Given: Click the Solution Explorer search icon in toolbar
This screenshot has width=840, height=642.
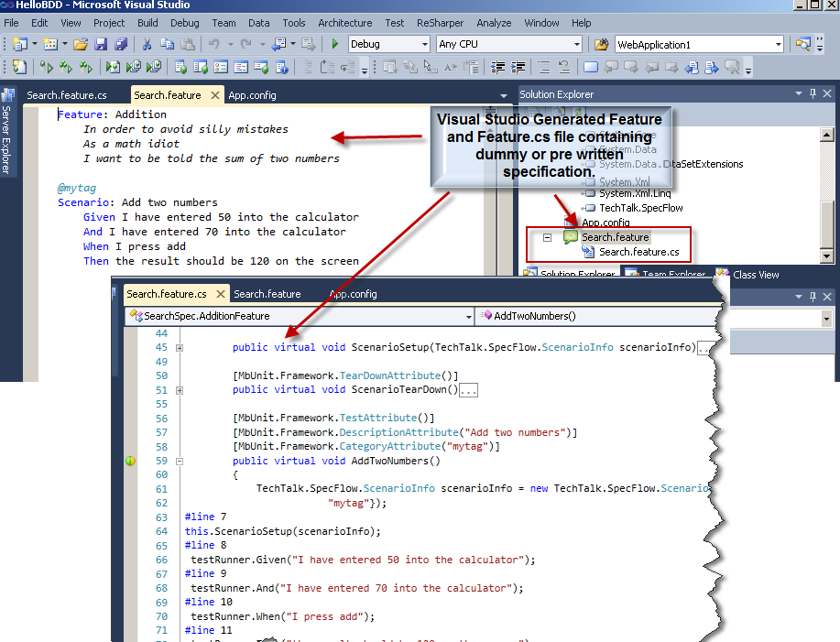Looking at the screenshot, I should 802,44.
